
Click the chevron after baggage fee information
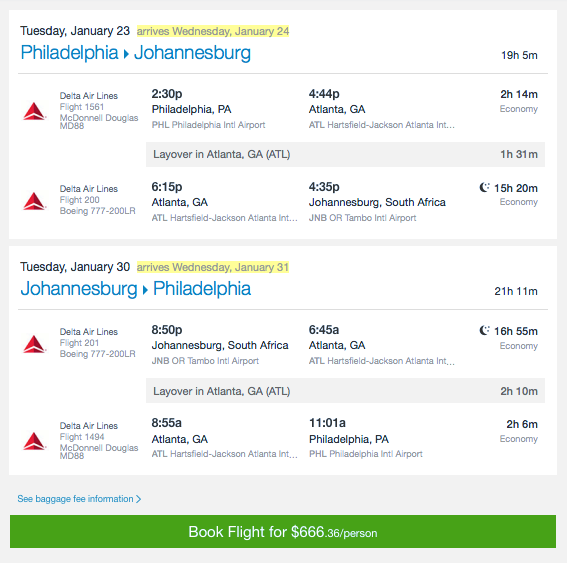click(138, 499)
